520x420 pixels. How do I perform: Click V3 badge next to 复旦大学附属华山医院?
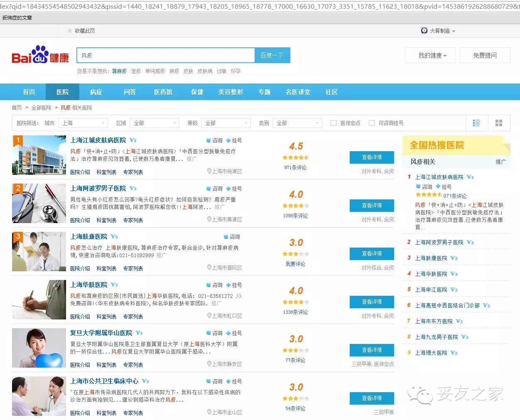139,333
